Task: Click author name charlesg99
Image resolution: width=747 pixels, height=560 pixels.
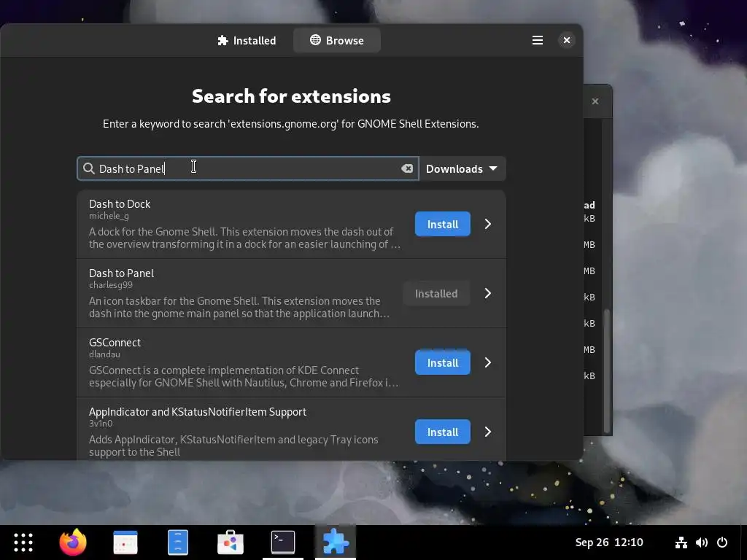Action: [x=111, y=285]
